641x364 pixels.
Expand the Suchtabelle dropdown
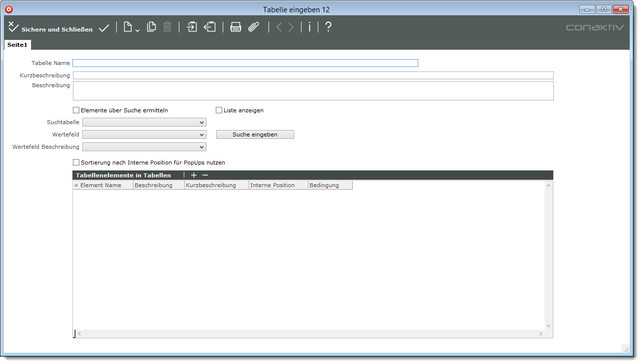click(144, 122)
